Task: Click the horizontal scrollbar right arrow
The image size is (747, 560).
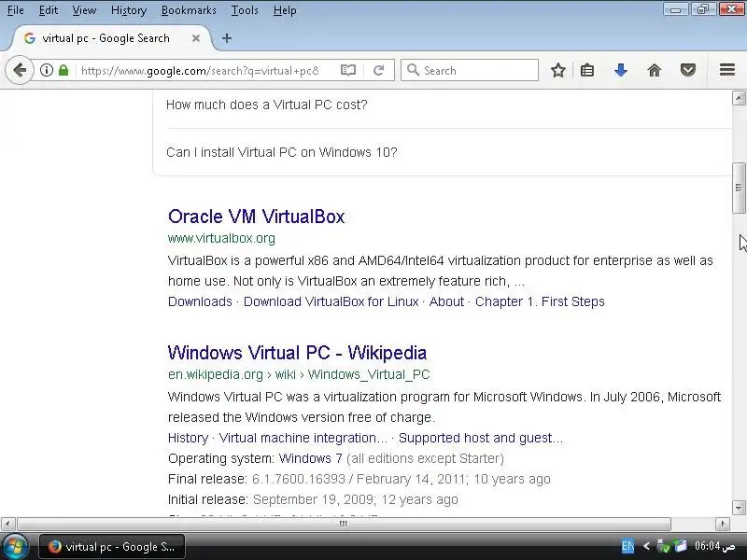Action: pyautogui.click(x=723, y=524)
